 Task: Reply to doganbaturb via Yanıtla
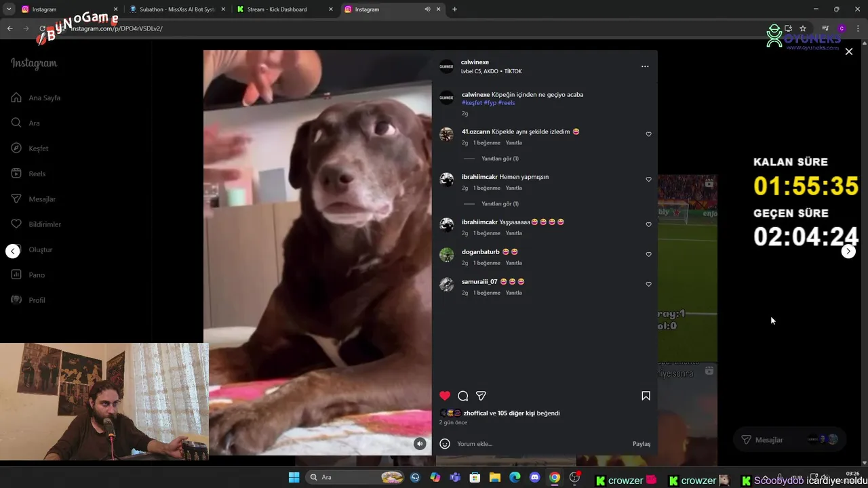[514, 263]
